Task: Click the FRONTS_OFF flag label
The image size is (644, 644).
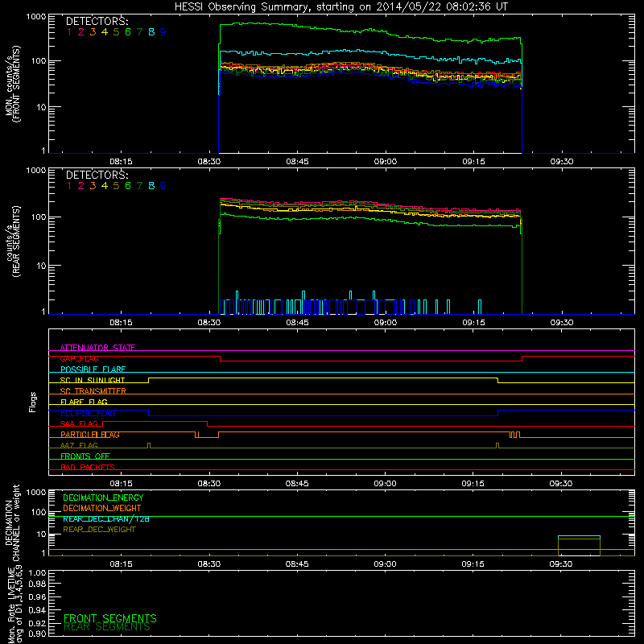Action: click(x=85, y=456)
